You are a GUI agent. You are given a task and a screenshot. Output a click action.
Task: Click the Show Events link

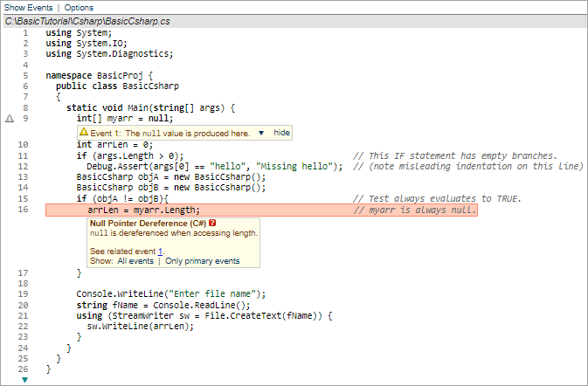tap(28, 8)
